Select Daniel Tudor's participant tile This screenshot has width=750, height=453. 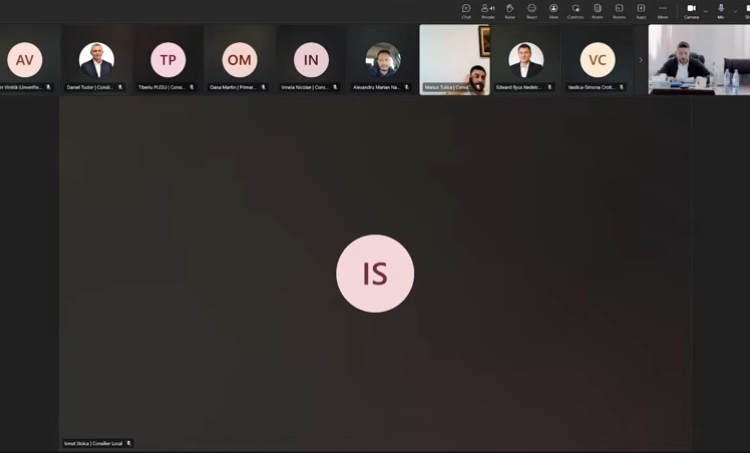tap(96, 60)
